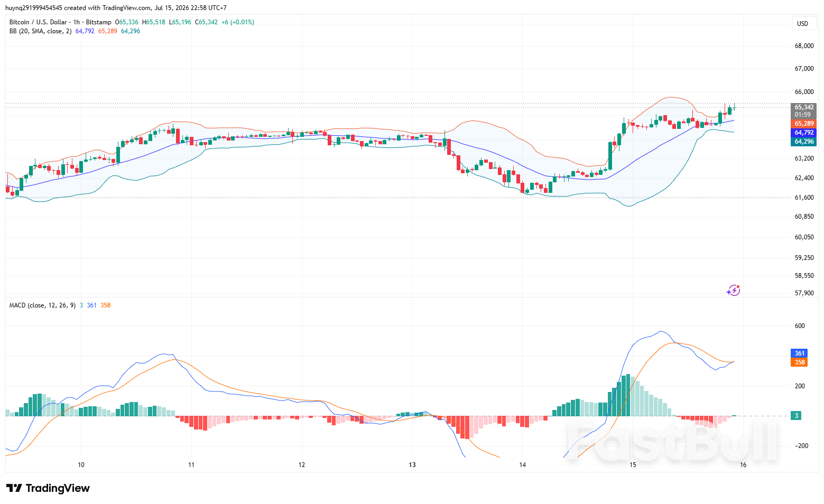The width and height of the screenshot is (824, 504).
Task: Click the MACD value label 361
Action: tap(799, 353)
